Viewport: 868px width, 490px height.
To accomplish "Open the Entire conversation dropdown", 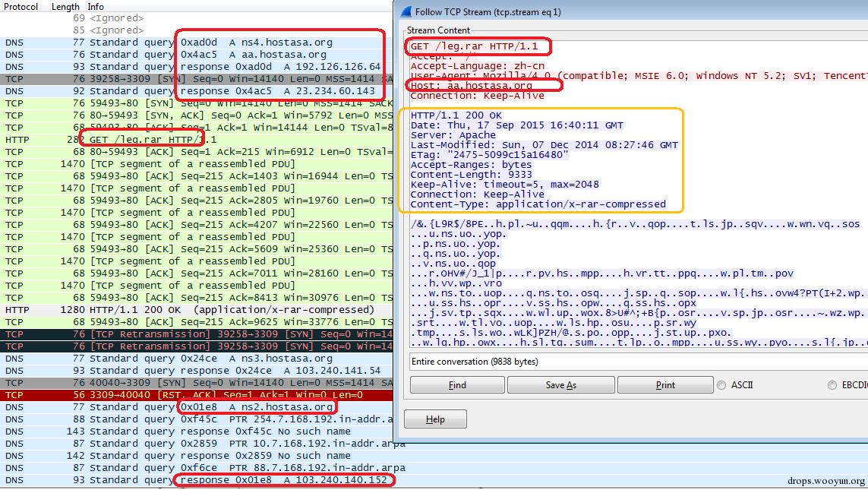I will pos(638,362).
